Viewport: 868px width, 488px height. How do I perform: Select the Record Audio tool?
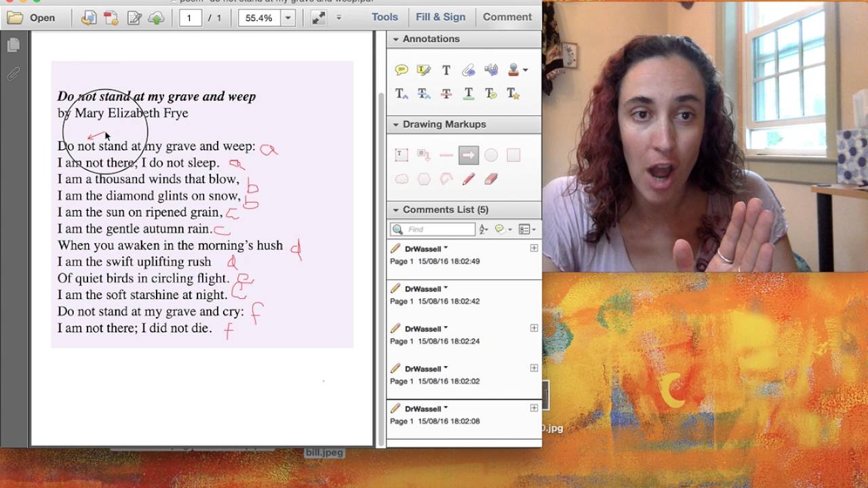(x=491, y=70)
